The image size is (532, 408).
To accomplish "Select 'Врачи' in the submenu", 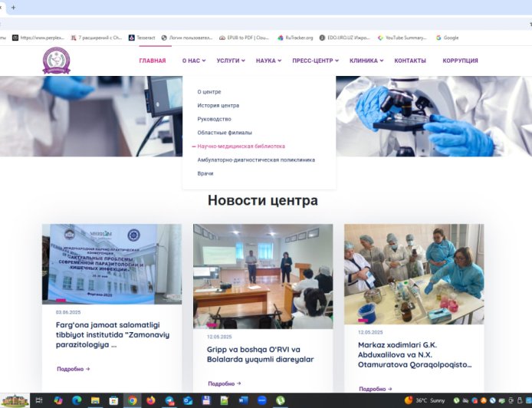I will click(205, 173).
